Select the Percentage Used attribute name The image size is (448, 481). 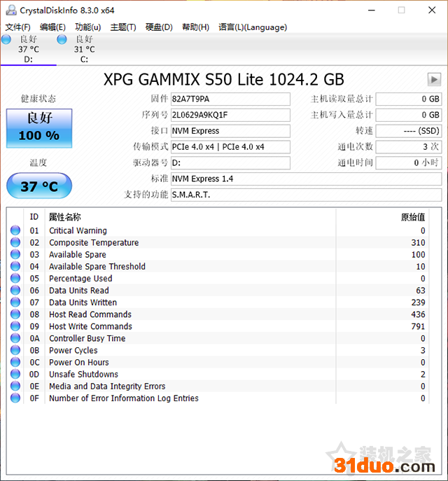click(80, 278)
